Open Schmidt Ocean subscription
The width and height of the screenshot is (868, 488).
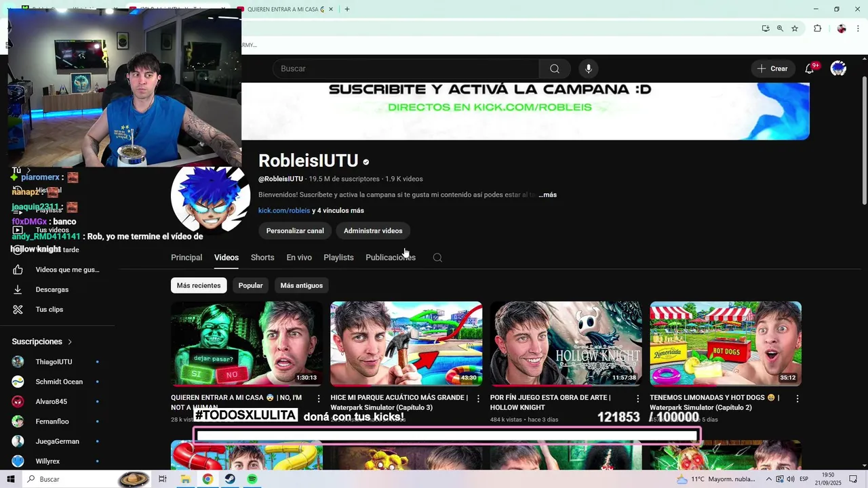(x=58, y=382)
